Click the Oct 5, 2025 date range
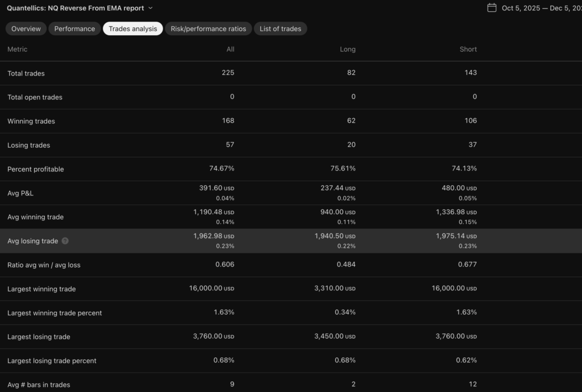This screenshot has width=582, height=392. coord(541,8)
